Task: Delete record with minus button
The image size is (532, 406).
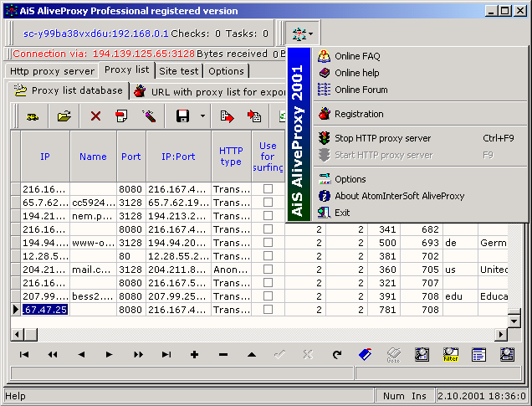Action: [223, 355]
